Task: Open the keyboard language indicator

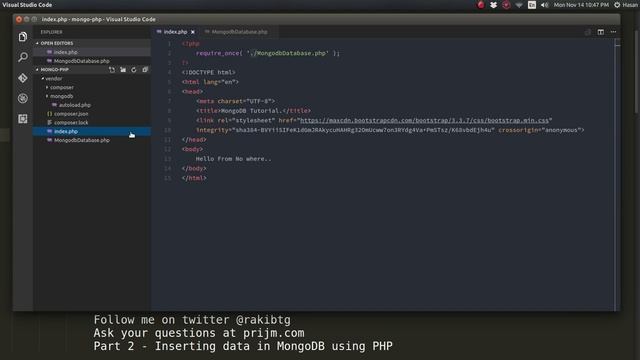Action: 532,5
